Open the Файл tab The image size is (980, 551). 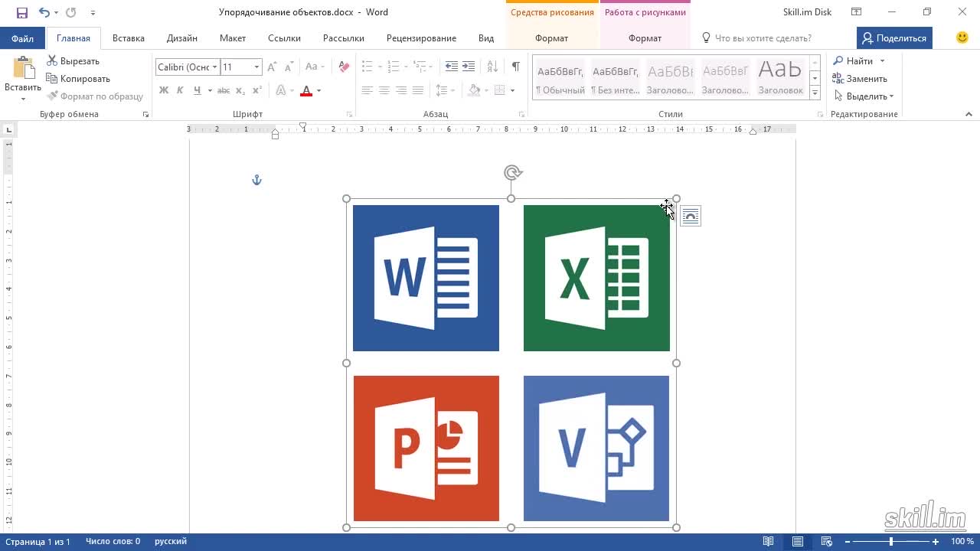22,38
